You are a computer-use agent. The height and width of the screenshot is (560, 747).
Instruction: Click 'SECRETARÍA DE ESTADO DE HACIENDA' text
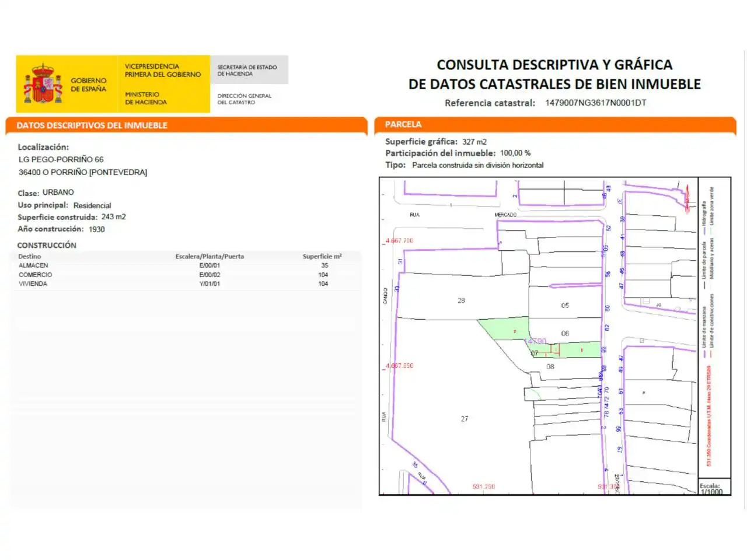[247, 71]
